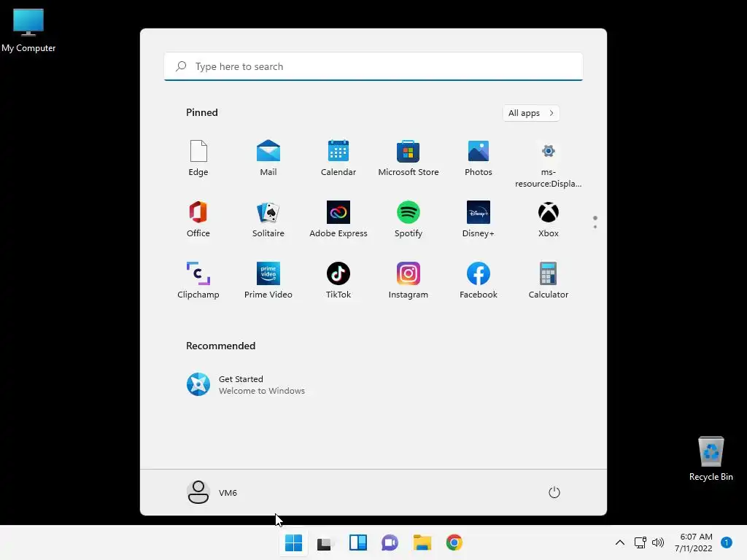Open the power options button
The width and height of the screenshot is (747, 560).
coord(554,492)
